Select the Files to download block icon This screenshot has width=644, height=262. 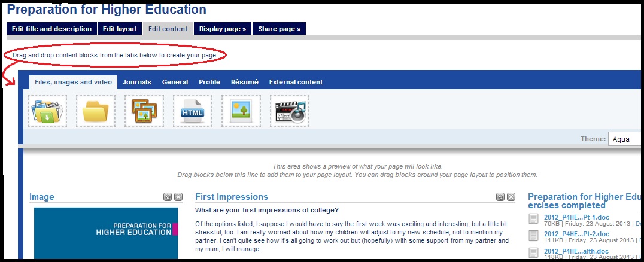click(47, 111)
